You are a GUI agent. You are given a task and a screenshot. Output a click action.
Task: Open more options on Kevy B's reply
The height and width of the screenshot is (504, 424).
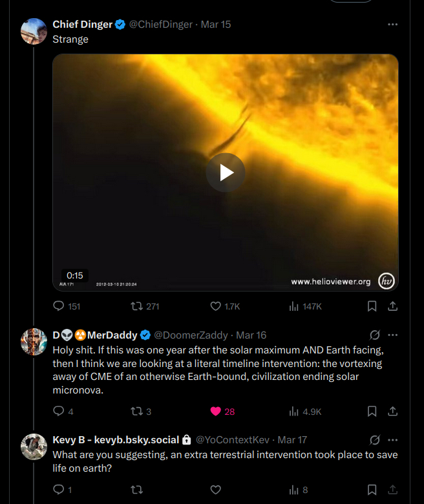392,440
